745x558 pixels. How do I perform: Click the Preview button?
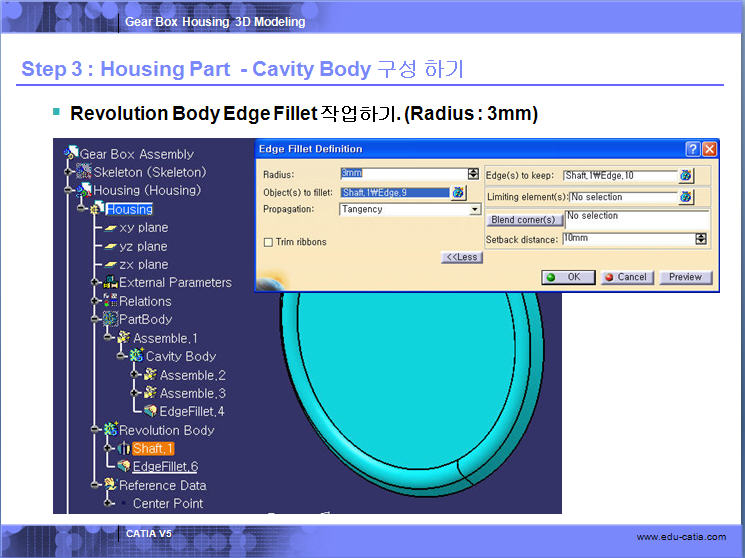click(685, 277)
